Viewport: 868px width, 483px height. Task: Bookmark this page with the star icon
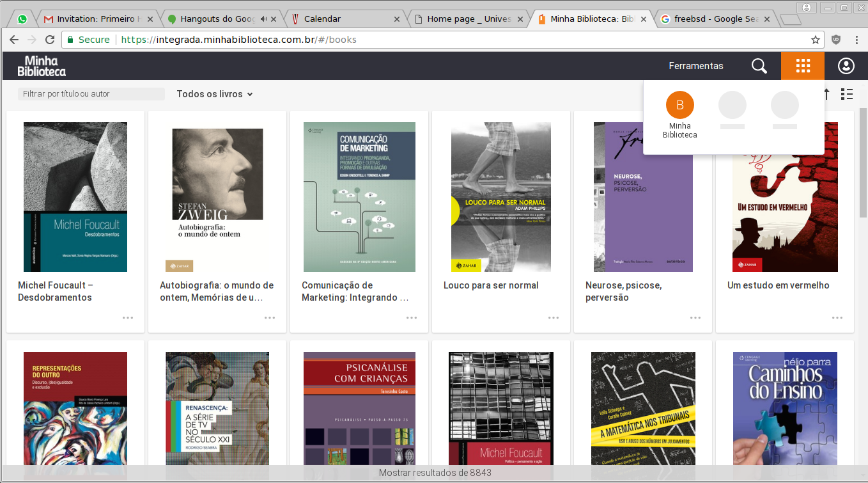coord(816,40)
